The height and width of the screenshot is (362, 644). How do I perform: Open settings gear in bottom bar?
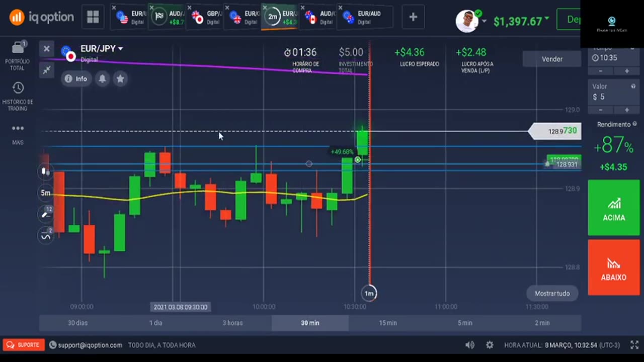pos(490,345)
